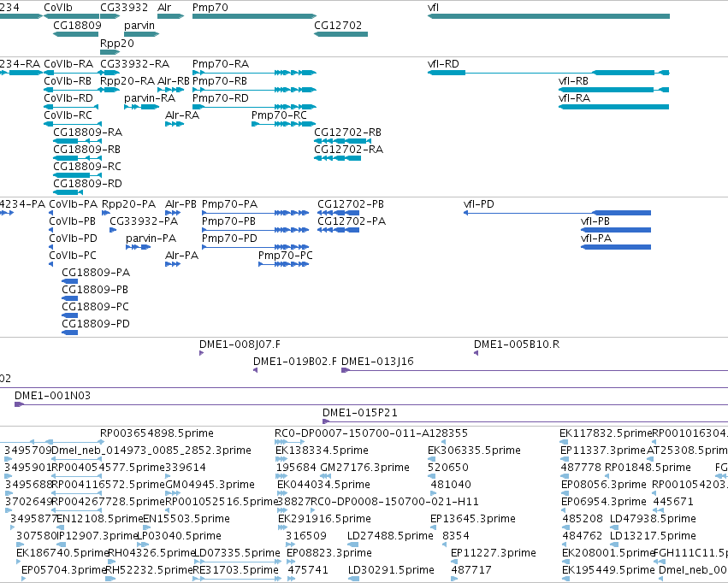The height and width of the screenshot is (583, 728).
Task: Click transcript Pmp70-RA
Action: tap(254, 73)
